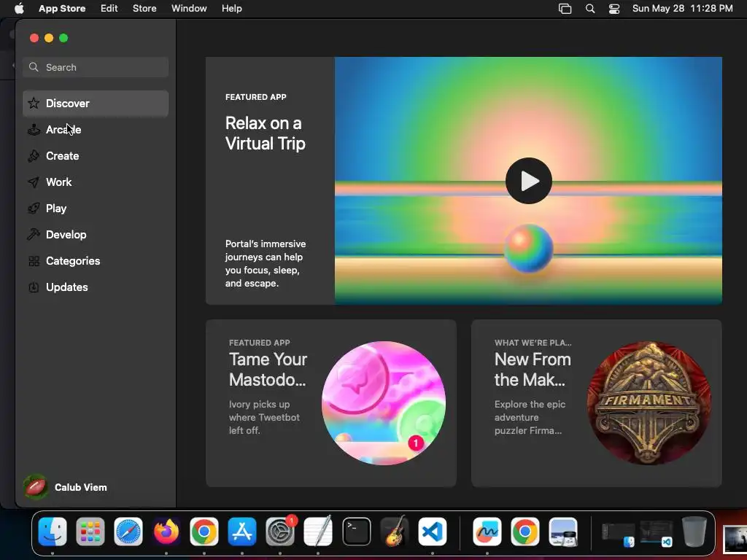Open the App Store menu

(x=62, y=9)
